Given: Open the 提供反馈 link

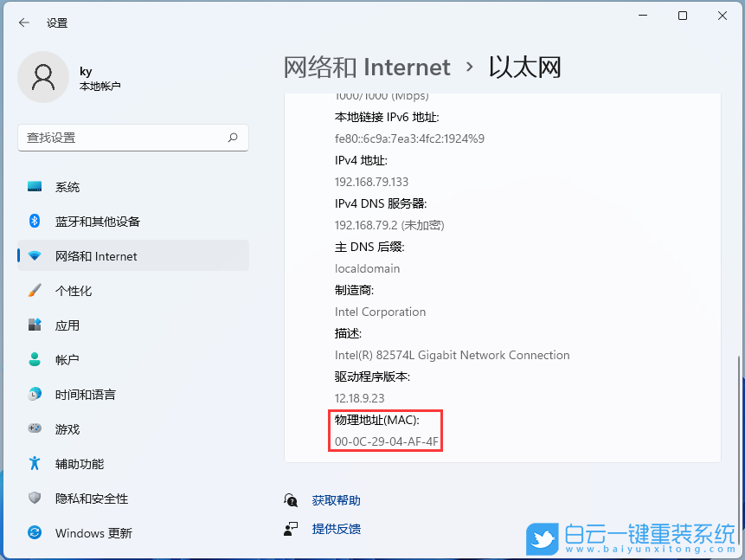Looking at the screenshot, I should coord(336,529).
